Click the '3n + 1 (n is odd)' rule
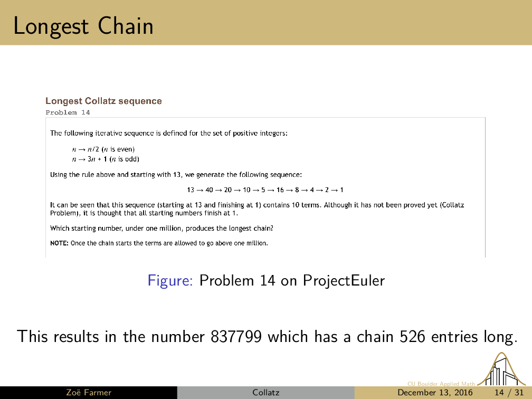This screenshot has width=532, height=399. tap(106, 158)
